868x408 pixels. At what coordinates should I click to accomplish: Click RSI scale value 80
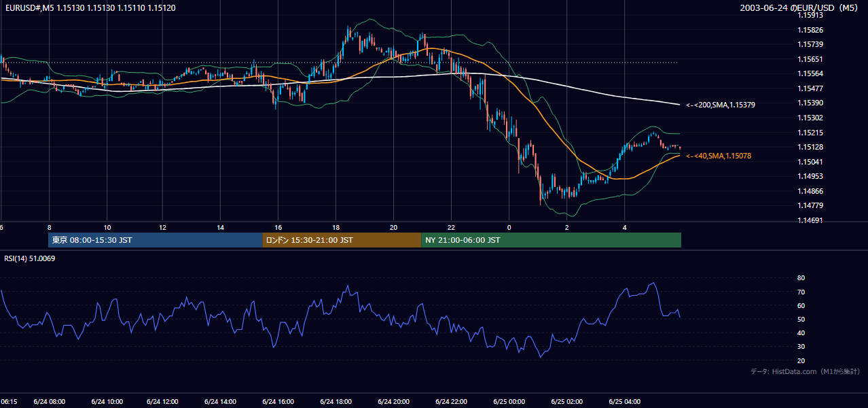coord(801,278)
